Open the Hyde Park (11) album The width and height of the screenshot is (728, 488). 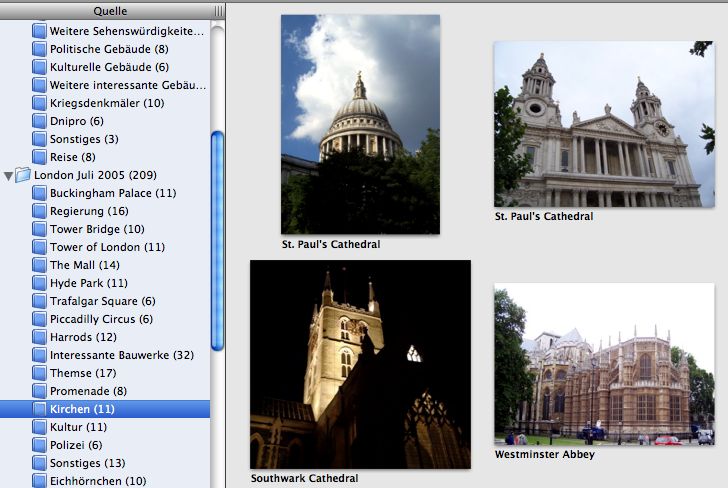tap(105, 283)
